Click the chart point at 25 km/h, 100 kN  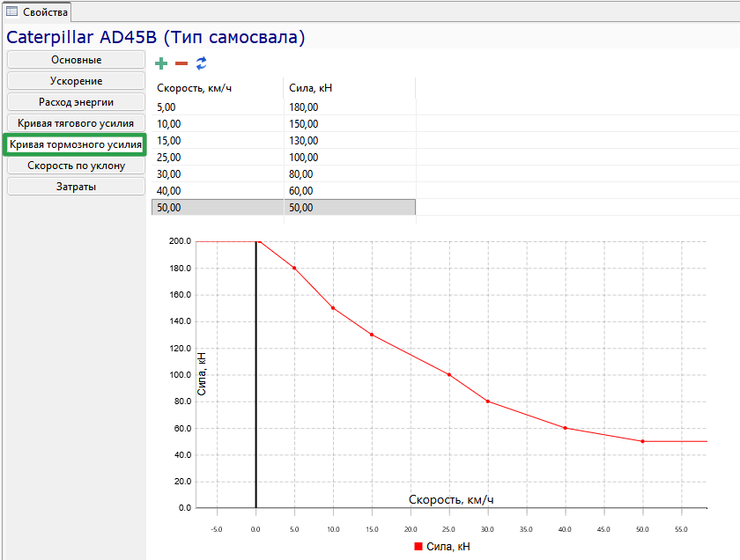(x=449, y=374)
